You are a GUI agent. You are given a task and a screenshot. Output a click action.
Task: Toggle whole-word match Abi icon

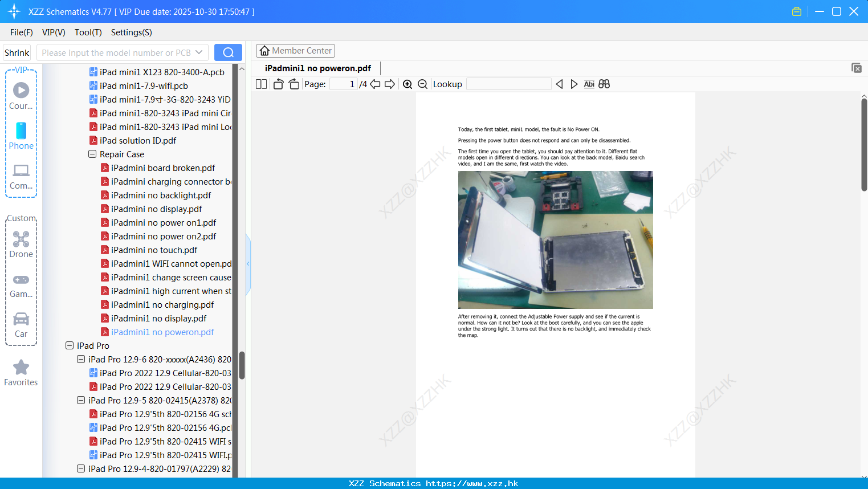(589, 84)
